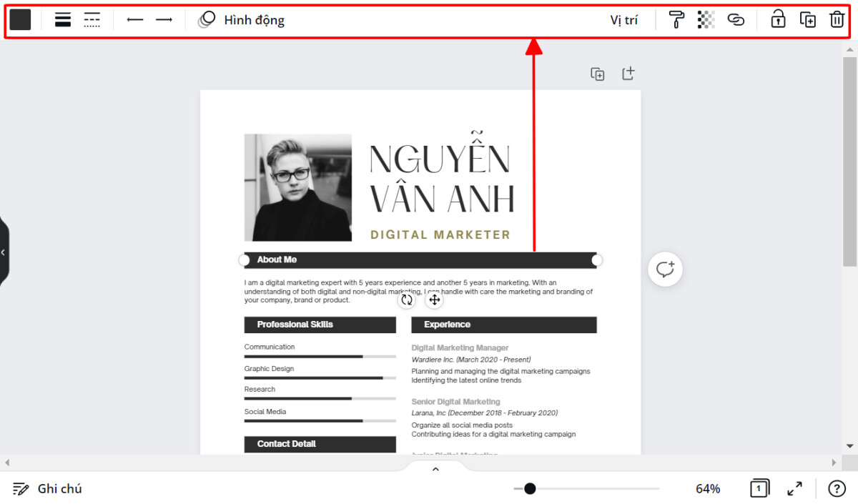Delete the selected element with trash
858x504 pixels.
(837, 20)
